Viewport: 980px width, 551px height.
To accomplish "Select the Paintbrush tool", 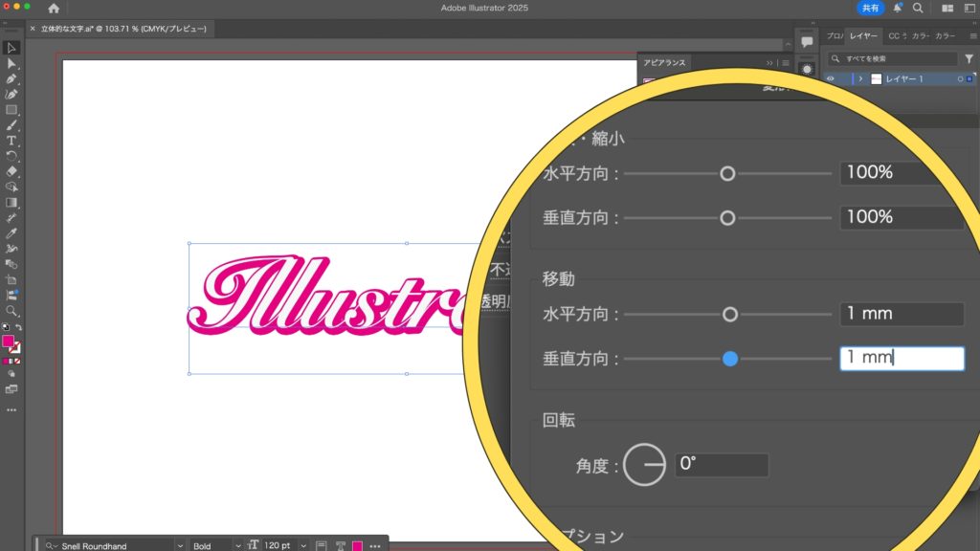I will click(x=11, y=125).
